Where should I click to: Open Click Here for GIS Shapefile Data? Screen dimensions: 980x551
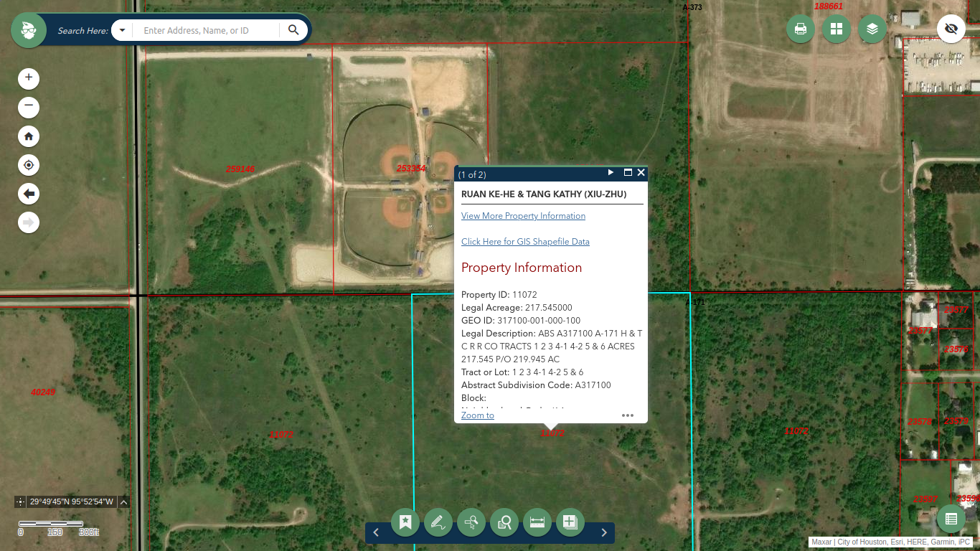tap(525, 242)
